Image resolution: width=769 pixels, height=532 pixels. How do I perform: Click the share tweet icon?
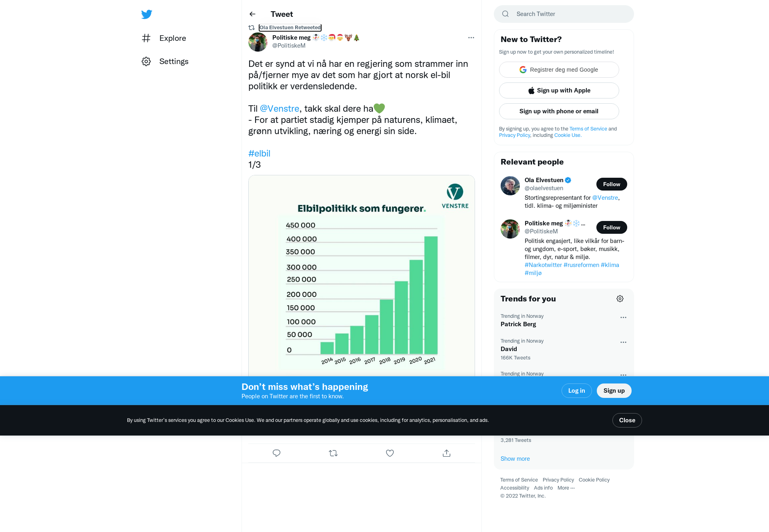(x=447, y=453)
